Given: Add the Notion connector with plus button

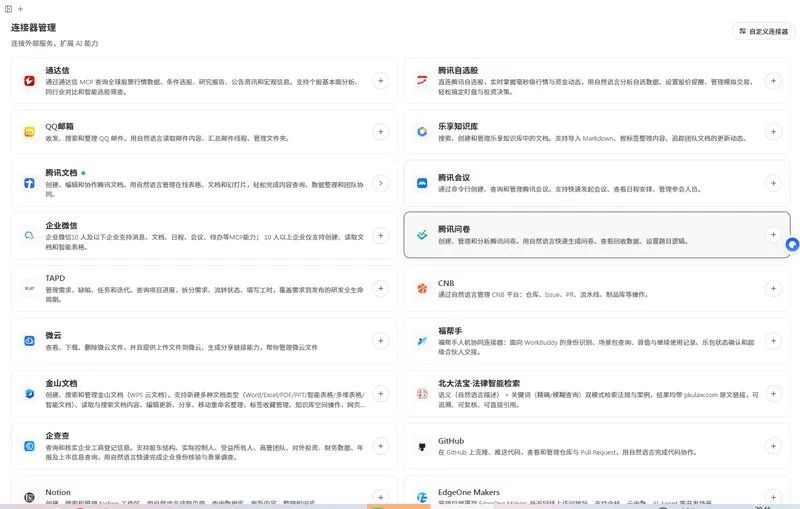Looking at the screenshot, I should point(381,497).
